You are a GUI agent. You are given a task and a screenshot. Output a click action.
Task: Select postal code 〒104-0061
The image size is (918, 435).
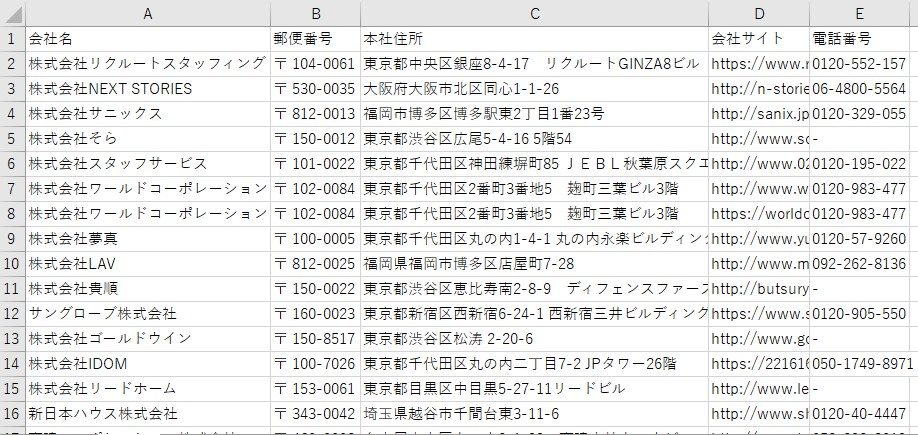pos(316,64)
